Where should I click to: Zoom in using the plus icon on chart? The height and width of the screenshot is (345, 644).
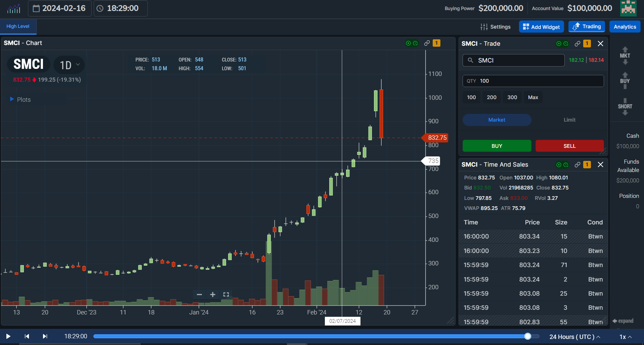coord(212,294)
